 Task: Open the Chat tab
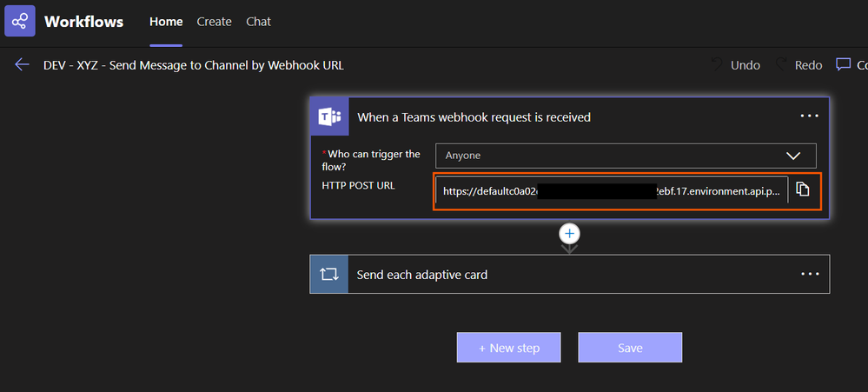click(x=259, y=22)
